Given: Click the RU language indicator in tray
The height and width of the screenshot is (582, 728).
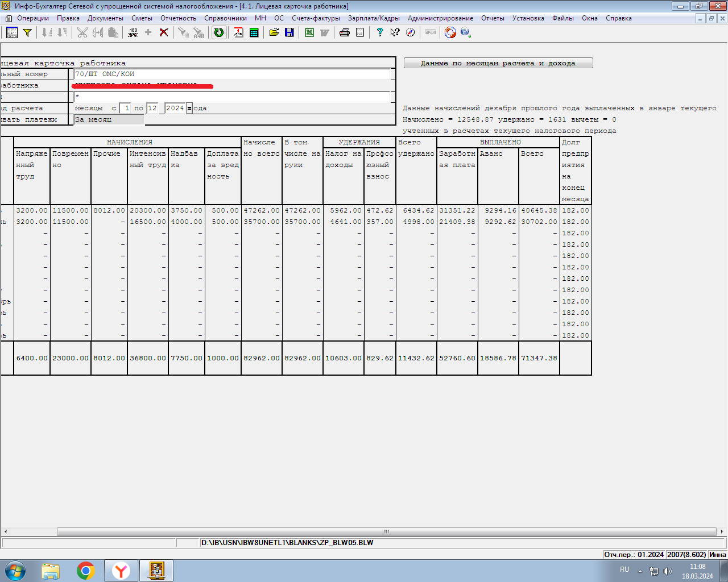Looking at the screenshot, I should click(624, 569).
